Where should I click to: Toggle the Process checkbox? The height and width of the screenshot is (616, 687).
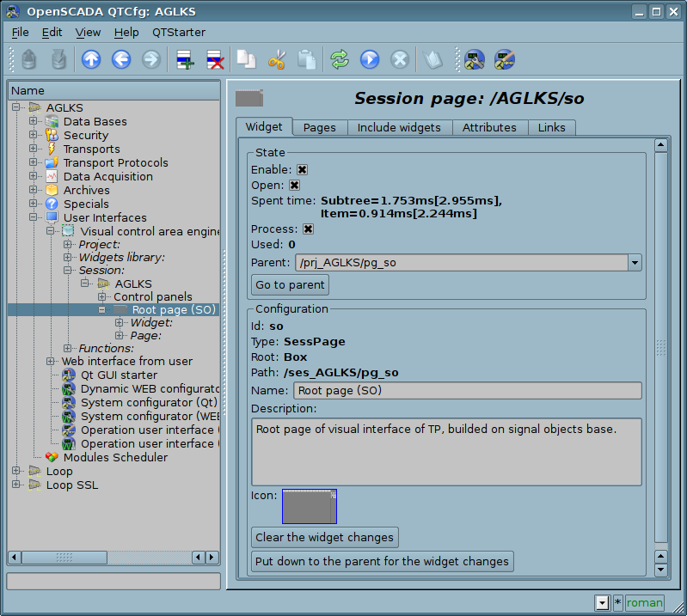308,229
